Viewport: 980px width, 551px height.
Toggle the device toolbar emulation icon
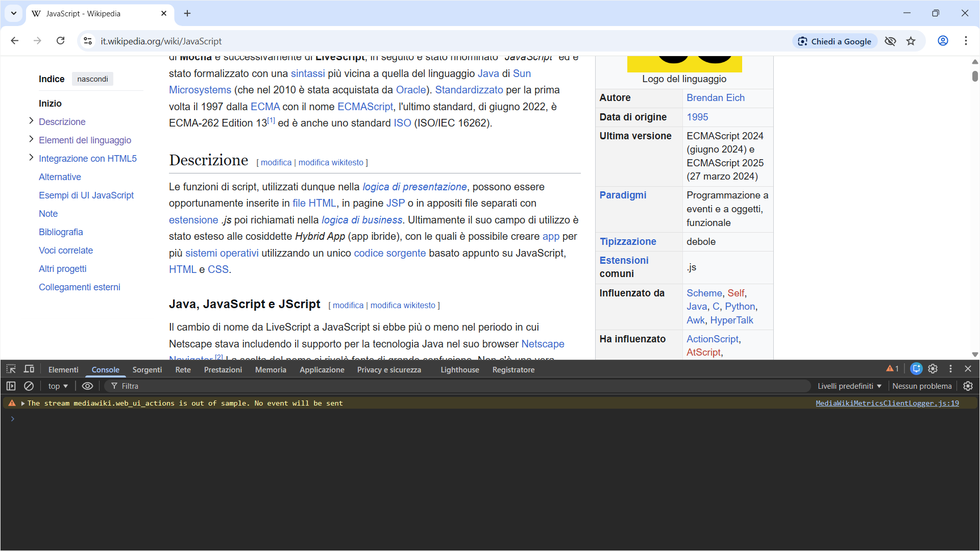click(29, 369)
